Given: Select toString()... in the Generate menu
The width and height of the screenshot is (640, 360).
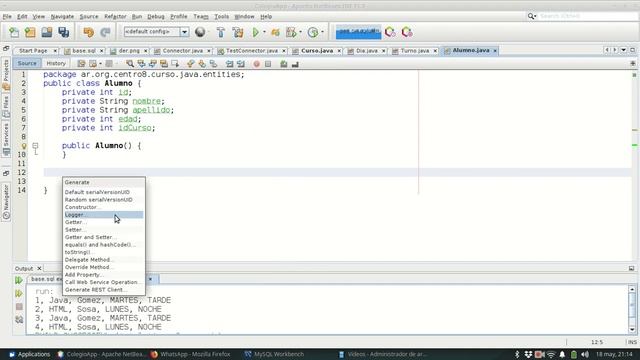Looking at the screenshot, I should (104, 252).
